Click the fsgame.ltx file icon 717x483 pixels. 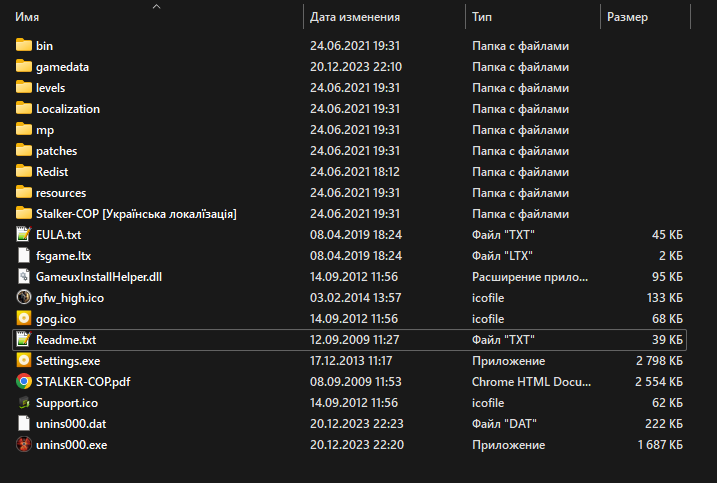[24, 255]
